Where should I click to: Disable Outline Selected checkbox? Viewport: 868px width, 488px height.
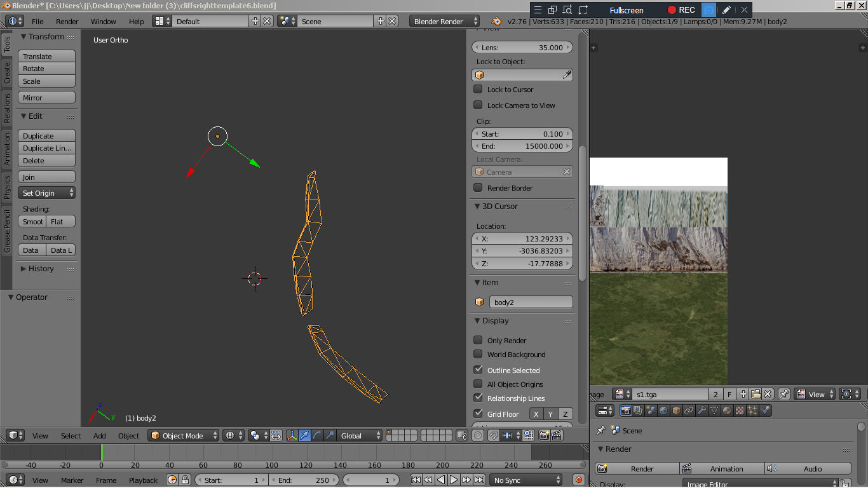(x=478, y=370)
